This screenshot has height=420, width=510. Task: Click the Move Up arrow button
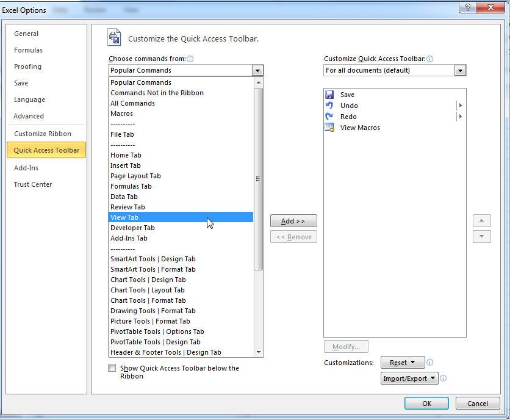[482, 221]
